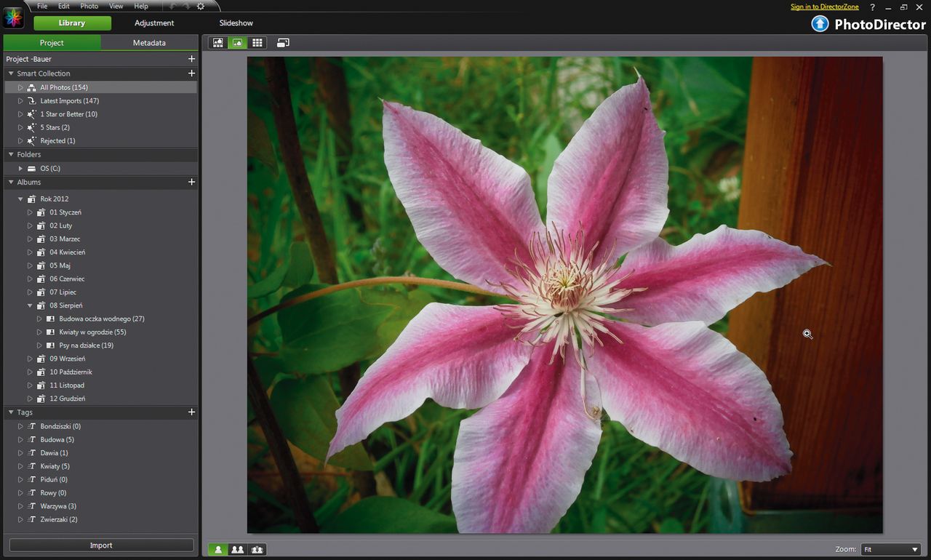The height and width of the screenshot is (560, 931).
Task: Click the OS (C:) drive icon
Action: tap(31, 169)
